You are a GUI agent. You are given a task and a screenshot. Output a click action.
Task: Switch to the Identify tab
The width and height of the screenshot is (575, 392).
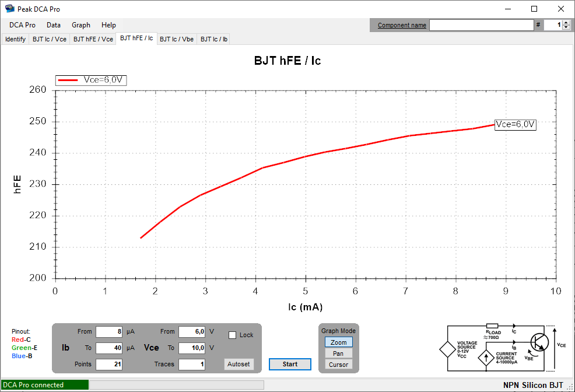click(x=15, y=39)
